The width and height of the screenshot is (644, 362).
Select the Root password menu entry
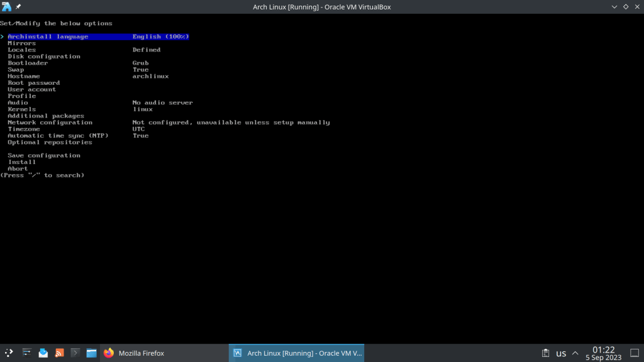34,83
